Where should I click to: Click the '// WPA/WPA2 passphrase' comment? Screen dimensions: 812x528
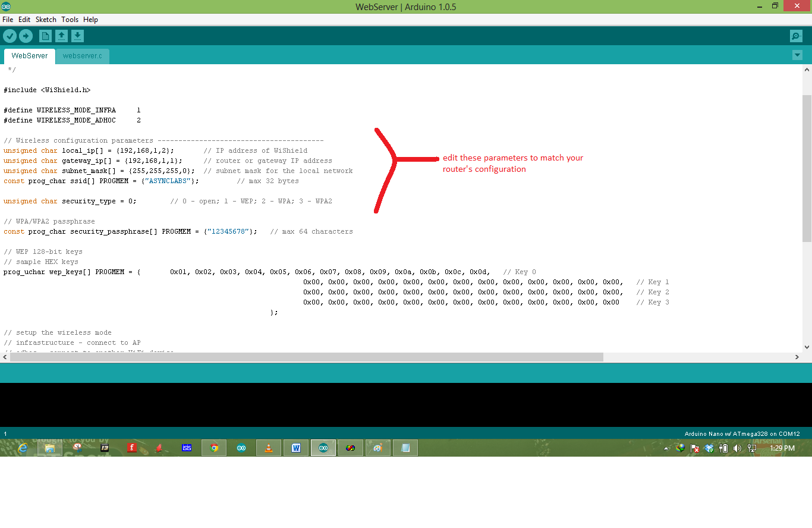coord(49,221)
